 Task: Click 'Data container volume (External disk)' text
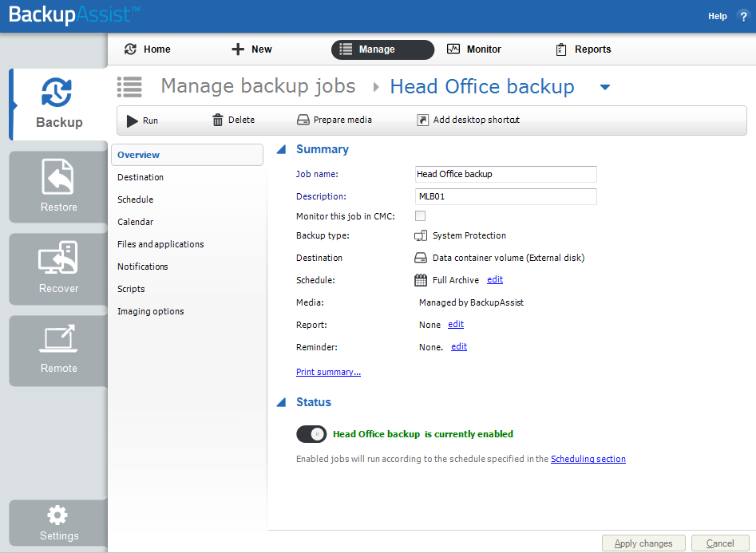pyautogui.click(x=509, y=258)
